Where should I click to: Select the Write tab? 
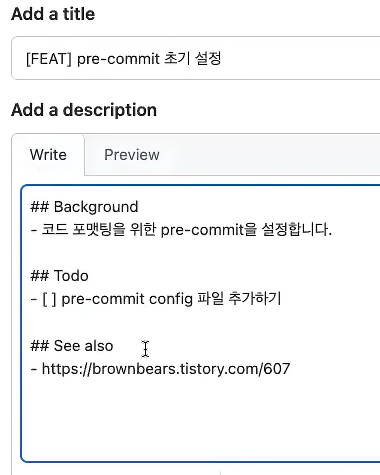[x=48, y=155]
